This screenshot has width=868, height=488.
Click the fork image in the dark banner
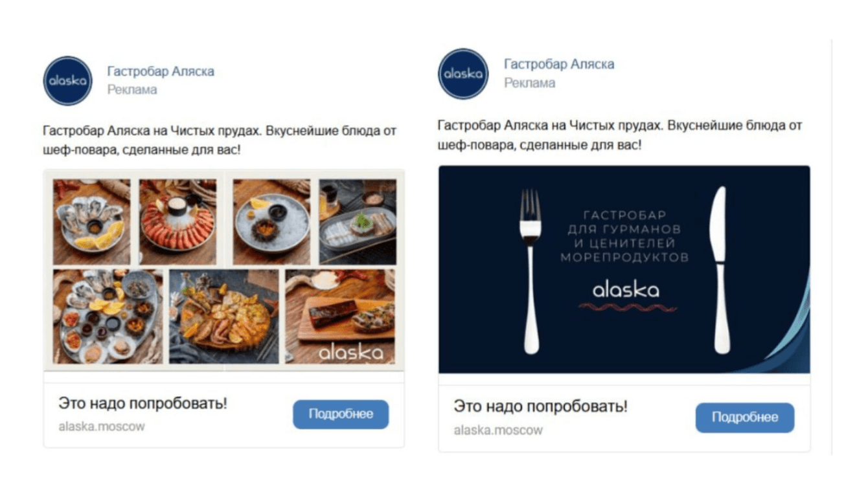coord(531,271)
